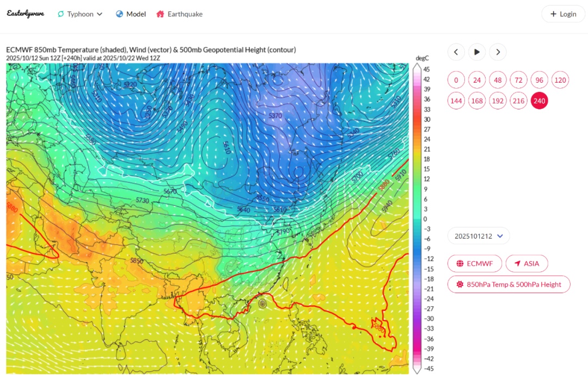Open the 850hPa Temp & 500hPa Height selector
588x389 pixels.
(x=509, y=284)
